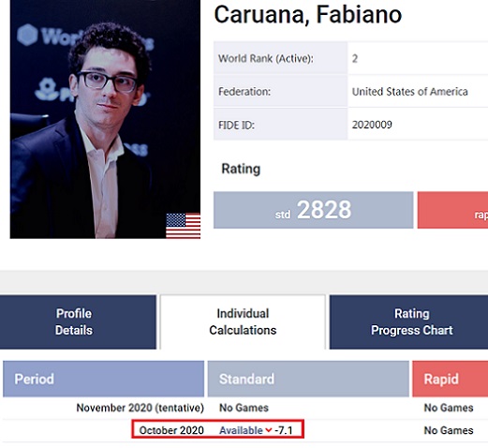Open the Rating Progress Chart tab
The width and height of the screenshot is (488, 448).
(x=408, y=321)
